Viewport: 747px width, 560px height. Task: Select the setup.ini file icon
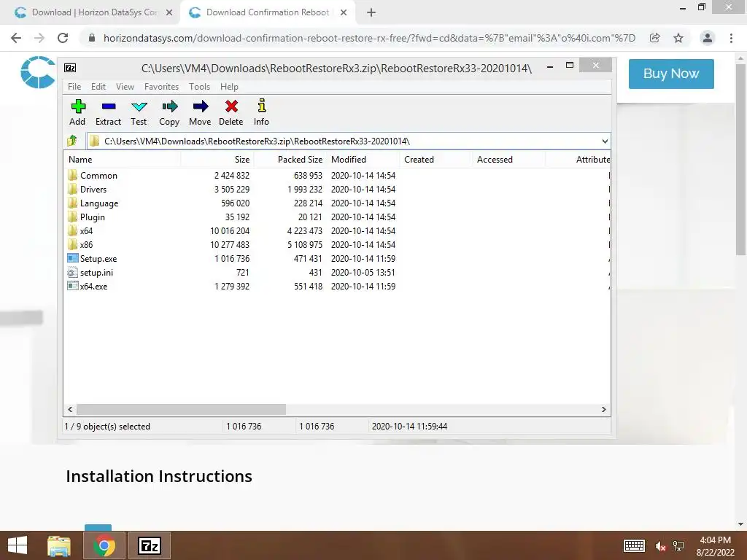[x=72, y=273]
